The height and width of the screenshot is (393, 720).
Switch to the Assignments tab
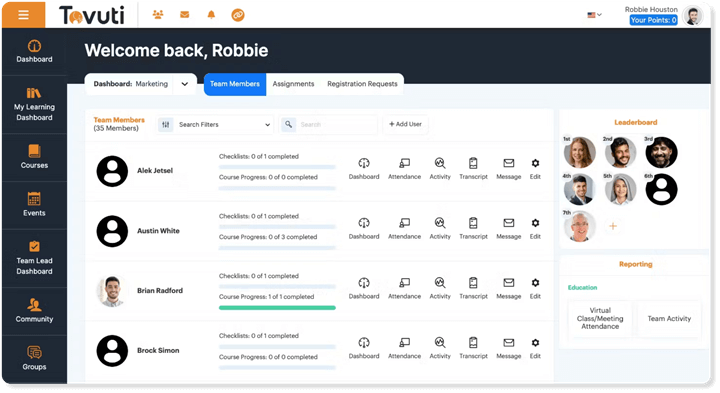[293, 84]
